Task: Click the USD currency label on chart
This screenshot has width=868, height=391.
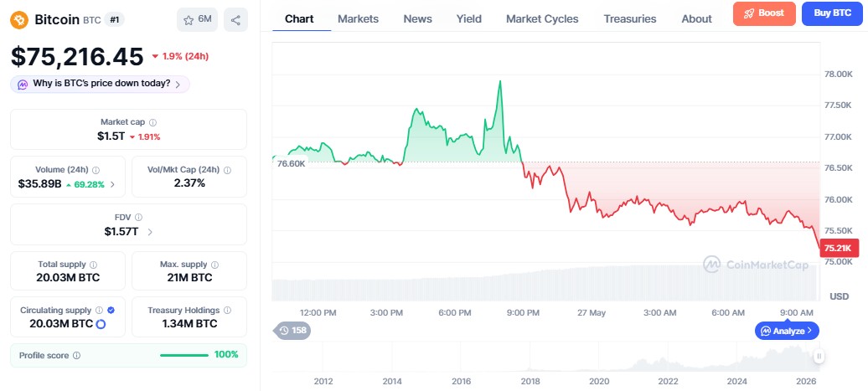Action: pyautogui.click(x=840, y=296)
